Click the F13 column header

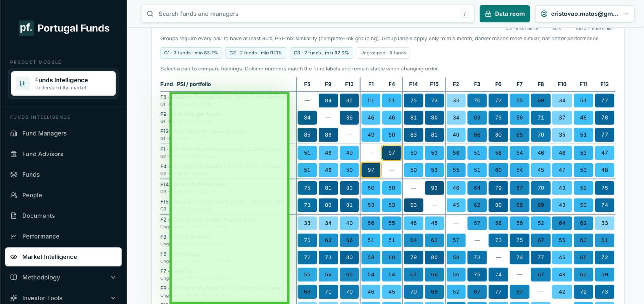click(x=349, y=84)
